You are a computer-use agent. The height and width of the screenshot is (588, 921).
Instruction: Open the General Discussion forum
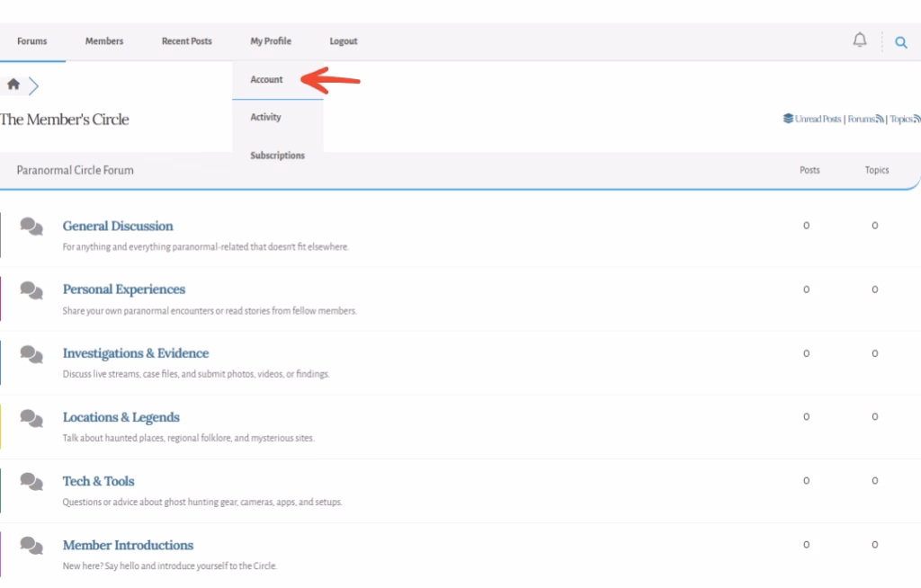118,227
